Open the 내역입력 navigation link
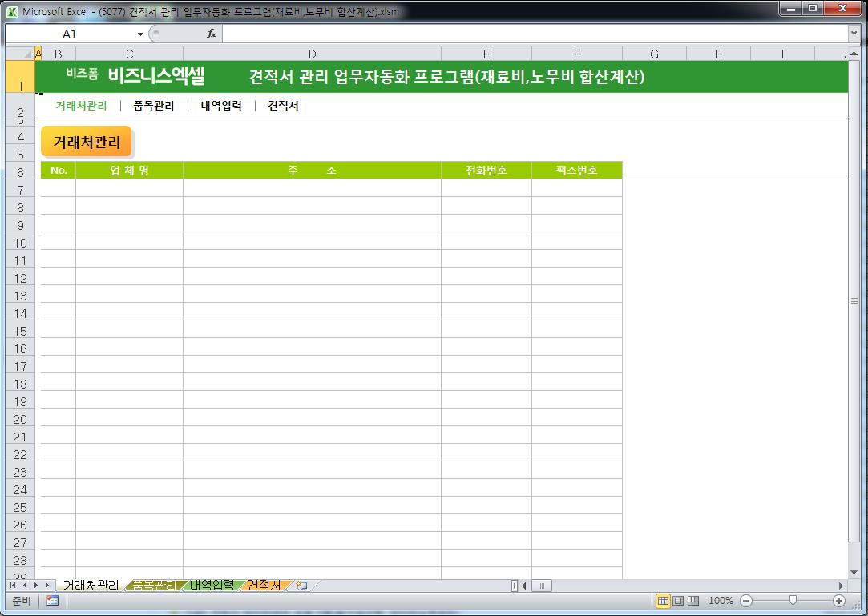868x616 pixels. click(x=221, y=106)
